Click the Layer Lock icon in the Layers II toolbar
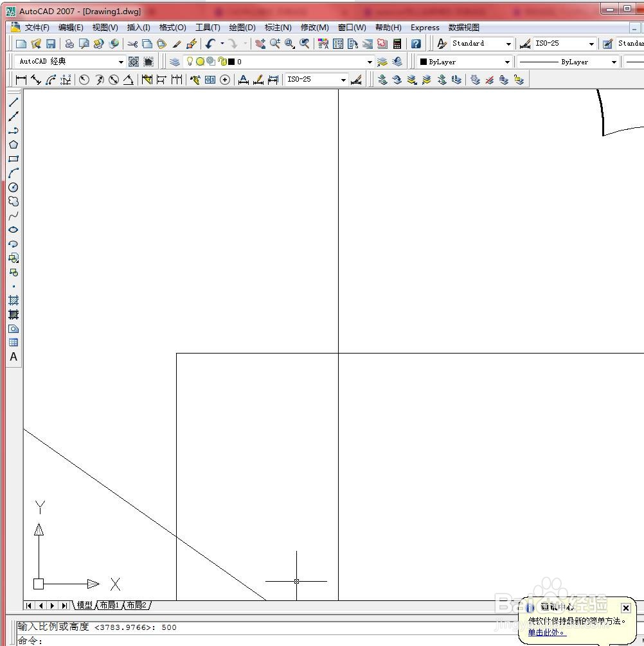This screenshot has width=644, height=646. [x=504, y=80]
